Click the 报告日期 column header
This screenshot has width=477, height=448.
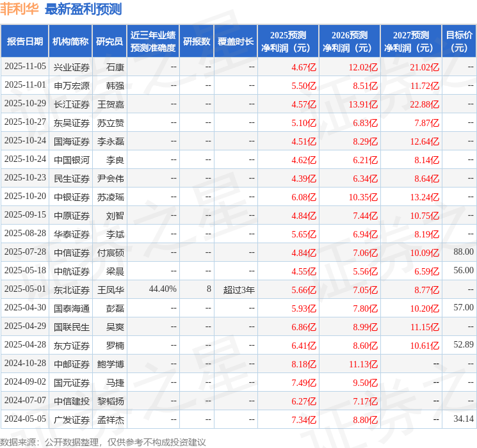pos(24,42)
